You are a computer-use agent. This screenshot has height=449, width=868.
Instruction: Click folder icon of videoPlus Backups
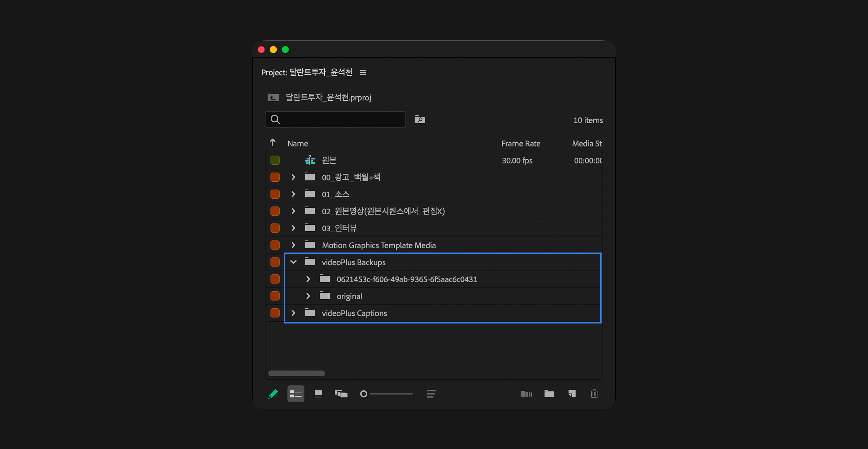(x=310, y=262)
